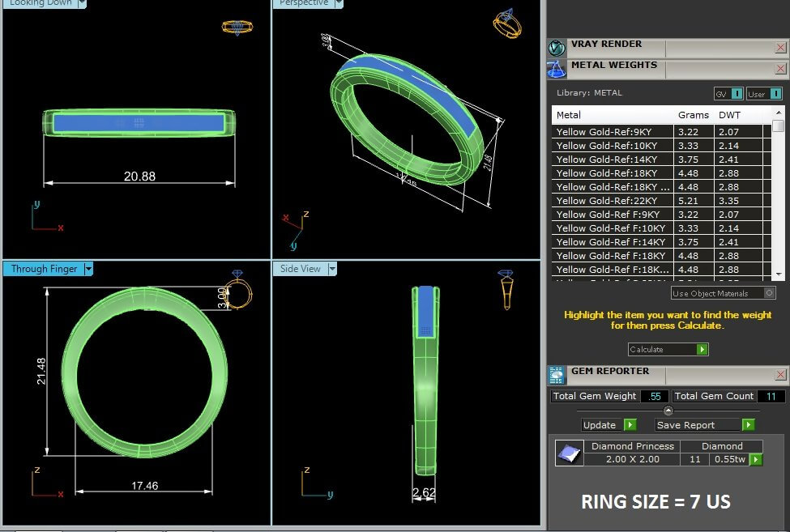Open the Through Finger viewport dropdown
The width and height of the screenshot is (790, 532).
(x=89, y=269)
